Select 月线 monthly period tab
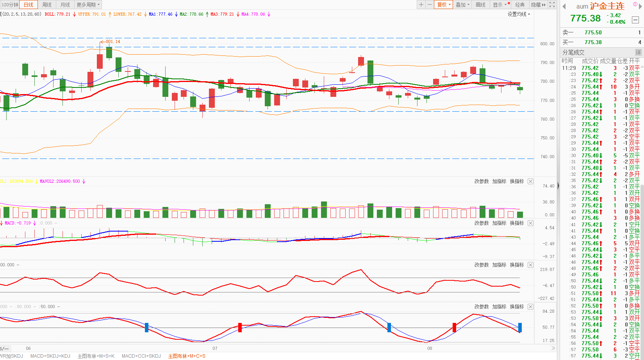The height and width of the screenshot is (360, 644). [x=65, y=5]
